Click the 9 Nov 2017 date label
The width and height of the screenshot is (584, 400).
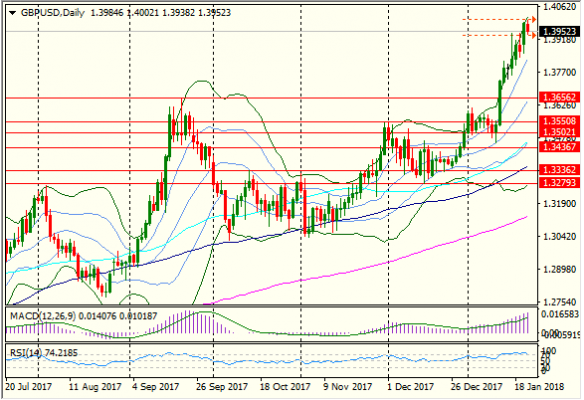coord(347,386)
